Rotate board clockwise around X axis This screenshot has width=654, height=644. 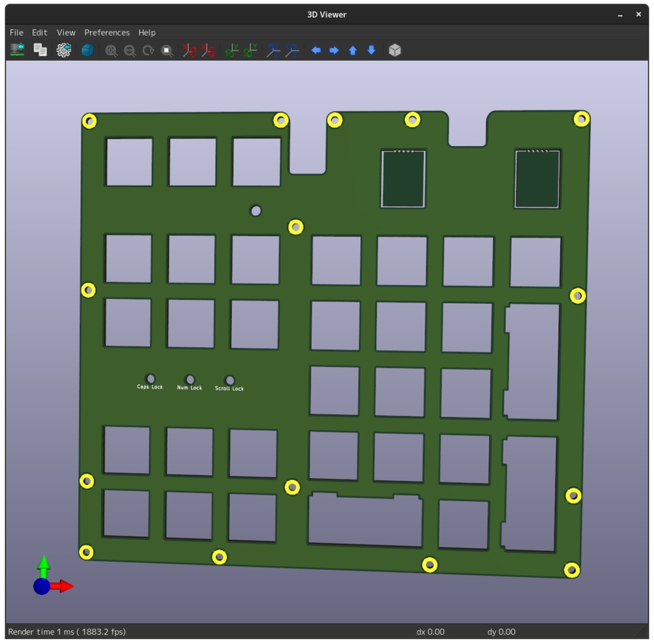pyautogui.click(x=188, y=50)
